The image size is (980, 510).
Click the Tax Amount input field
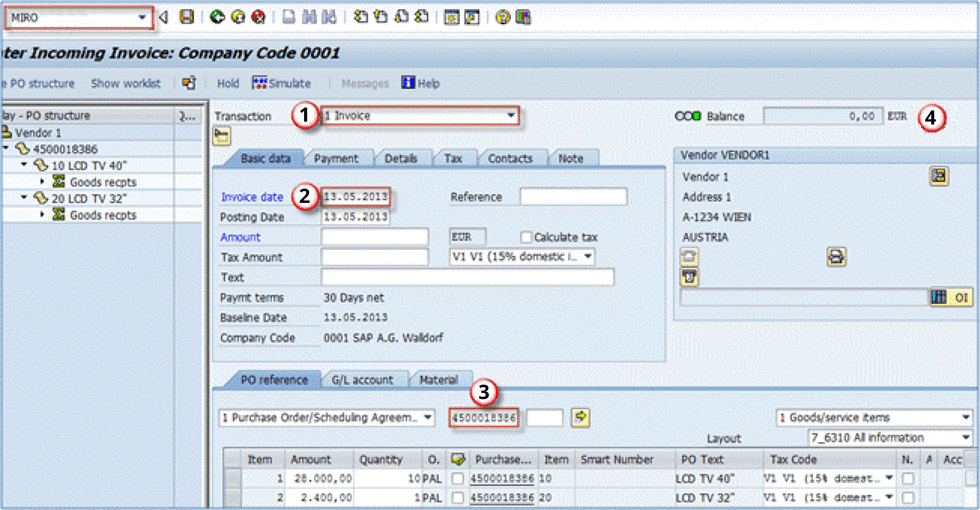(375, 257)
